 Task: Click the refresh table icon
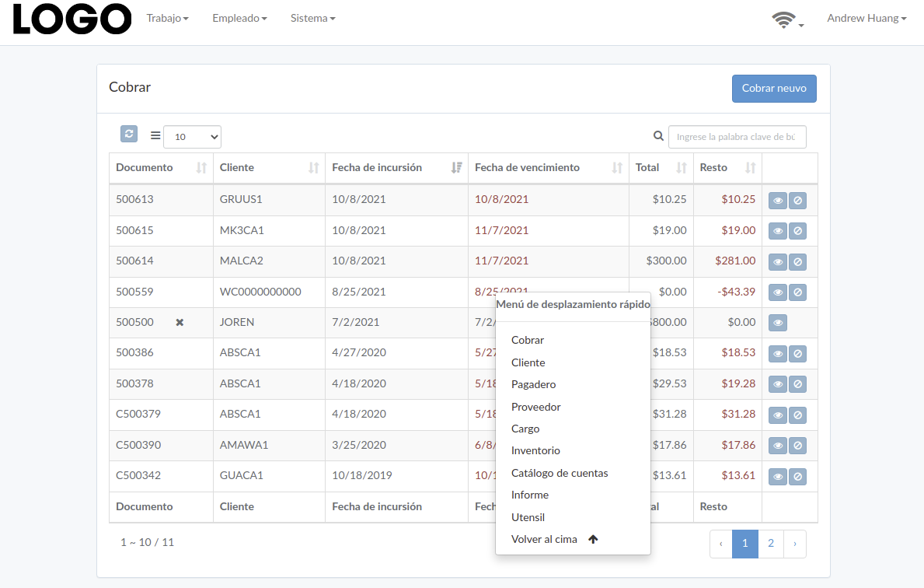point(129,134)
